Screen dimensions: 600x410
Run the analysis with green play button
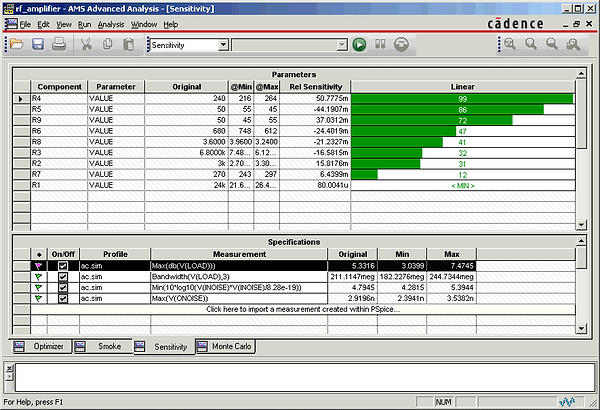click(x=359, y=44)
